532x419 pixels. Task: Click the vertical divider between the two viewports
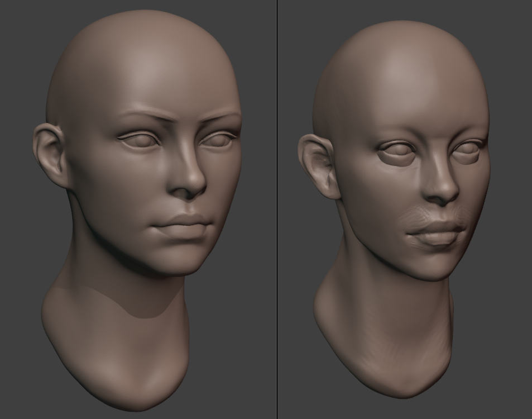pyautogui.click(x=277, y=209)
